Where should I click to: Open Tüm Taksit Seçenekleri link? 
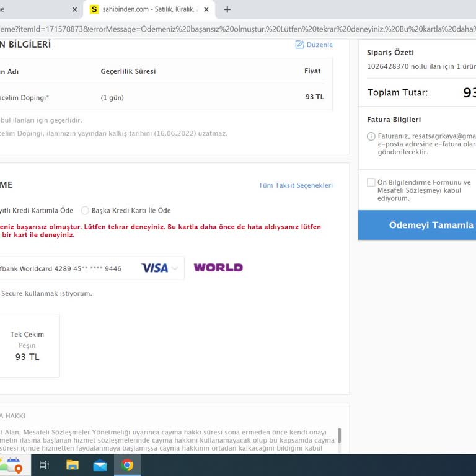pyautogui.click(x=296, y=185)
